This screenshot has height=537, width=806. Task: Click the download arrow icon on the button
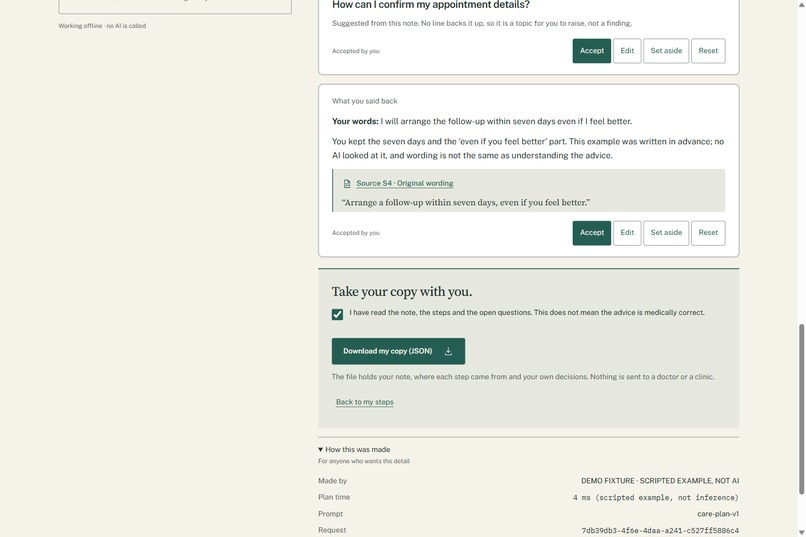tap(448, 351)
